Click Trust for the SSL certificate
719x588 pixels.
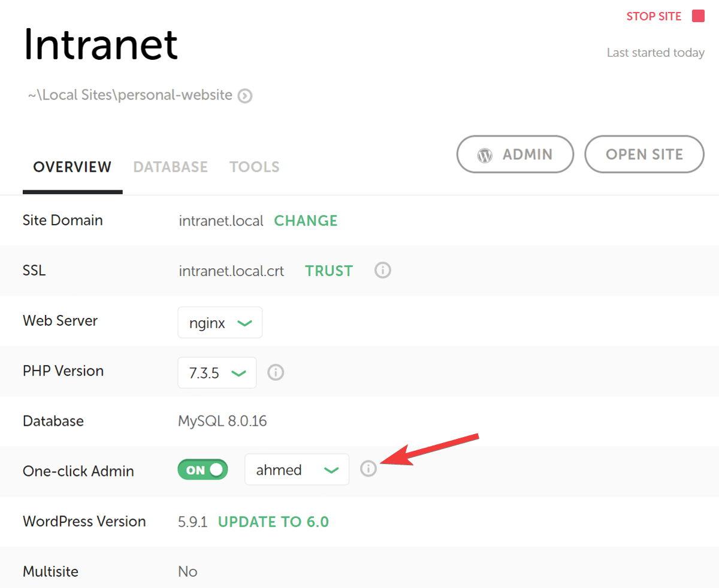(329, 271)
